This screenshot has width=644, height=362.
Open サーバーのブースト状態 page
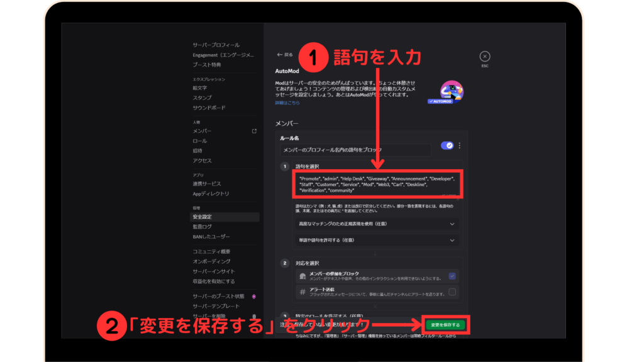[x=218, y=297]
